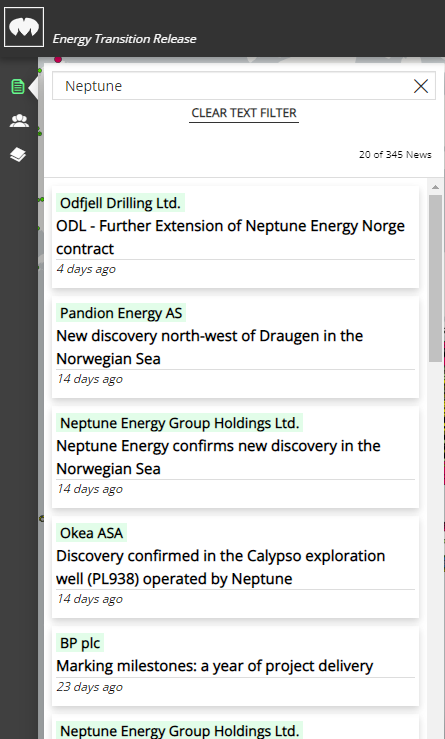Open the News document sidebar icon
This screenshot has height=739, width=445.
[x=18, y=87]
